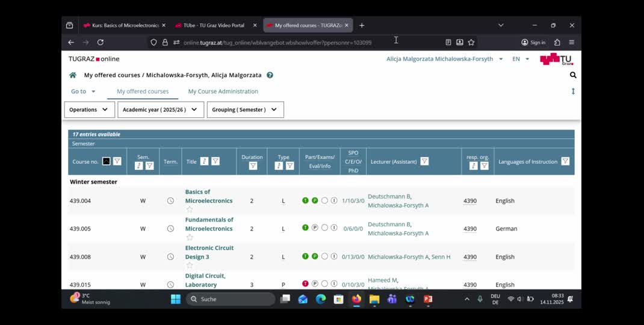Star the Basics of Microelectronics course

coord(190,209)
